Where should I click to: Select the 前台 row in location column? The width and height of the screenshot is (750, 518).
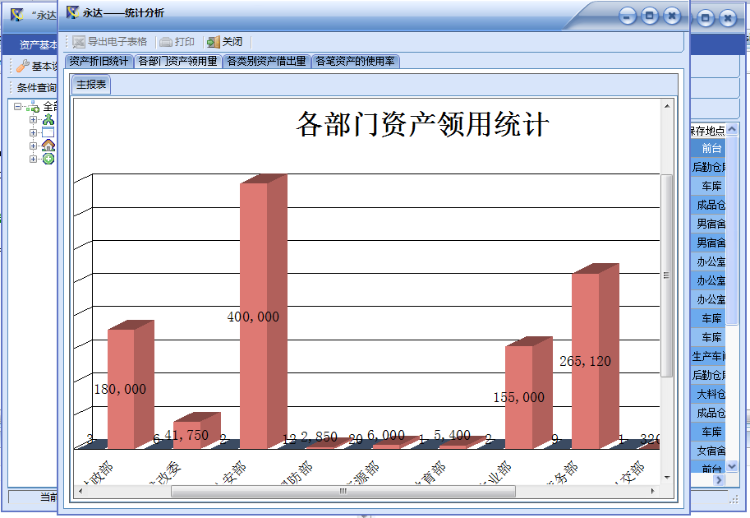(711, 148)
